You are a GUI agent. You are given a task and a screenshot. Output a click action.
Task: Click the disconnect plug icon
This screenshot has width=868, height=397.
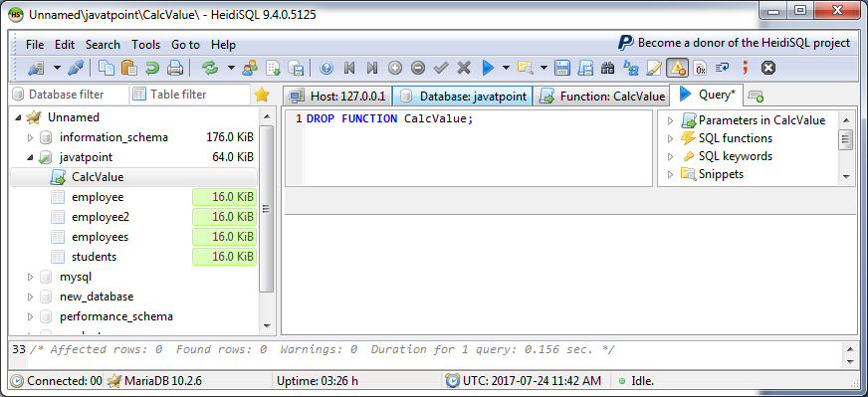76,68
